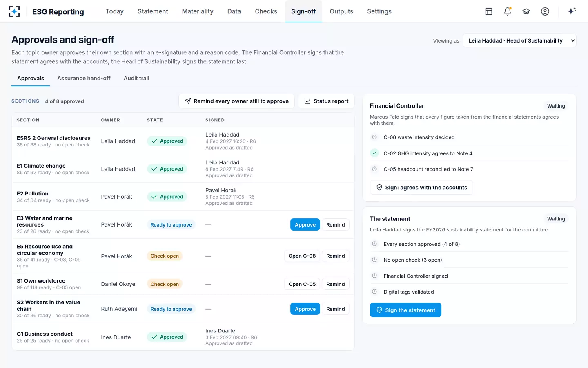Screen dimensions: 588x368
Task: Open the user account icon
Action: click(x=545, y=11)
